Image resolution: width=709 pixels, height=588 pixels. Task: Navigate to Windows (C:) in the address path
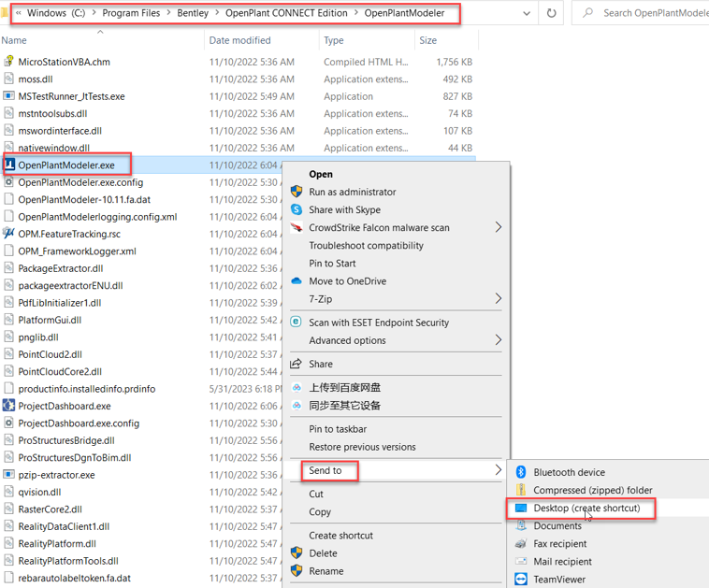tap(56, 13)
